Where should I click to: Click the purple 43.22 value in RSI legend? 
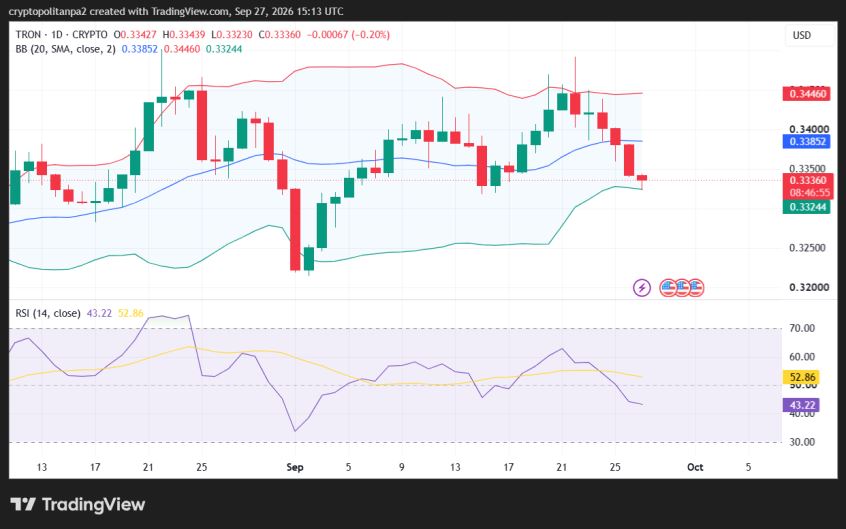[x=99, y=313]
